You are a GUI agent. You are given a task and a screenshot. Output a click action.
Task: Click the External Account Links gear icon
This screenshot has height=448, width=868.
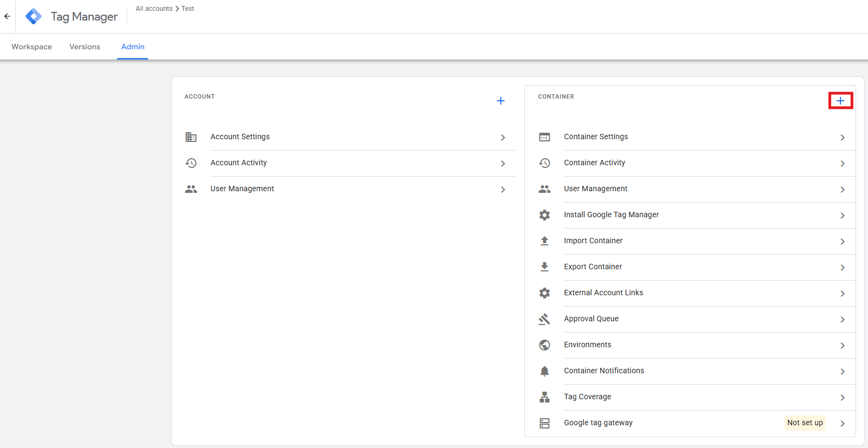[x=544, y=293]
